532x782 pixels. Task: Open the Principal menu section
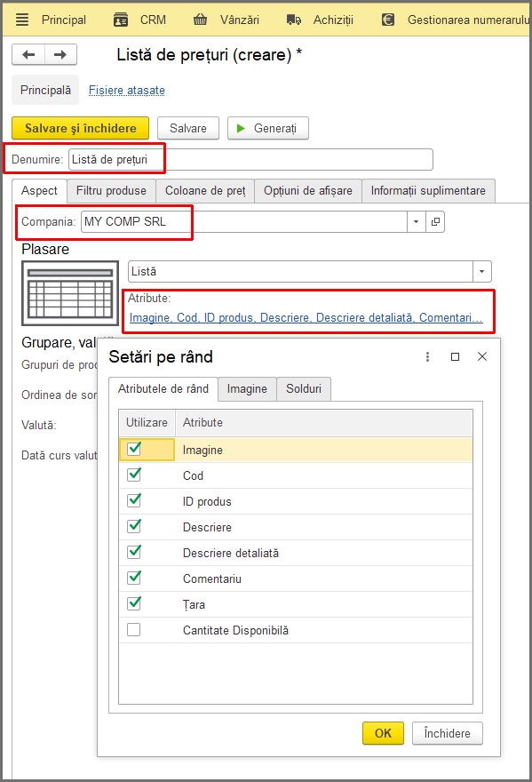pyautogui.click(x=64, y=20)
